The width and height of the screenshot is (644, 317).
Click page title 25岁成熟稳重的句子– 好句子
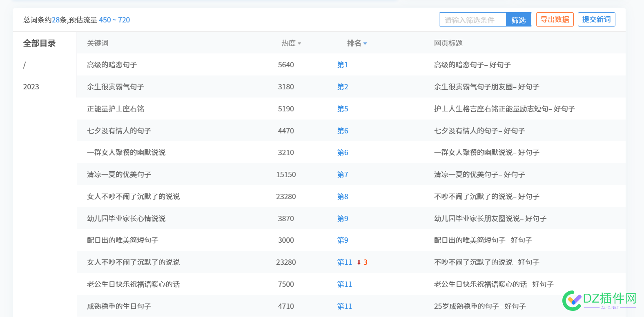coord(480,306)
